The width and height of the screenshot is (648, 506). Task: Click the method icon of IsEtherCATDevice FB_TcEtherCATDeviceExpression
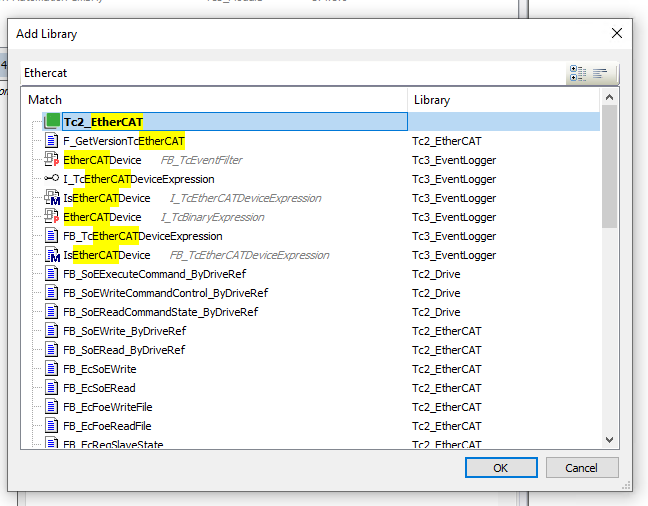(52, 255)
